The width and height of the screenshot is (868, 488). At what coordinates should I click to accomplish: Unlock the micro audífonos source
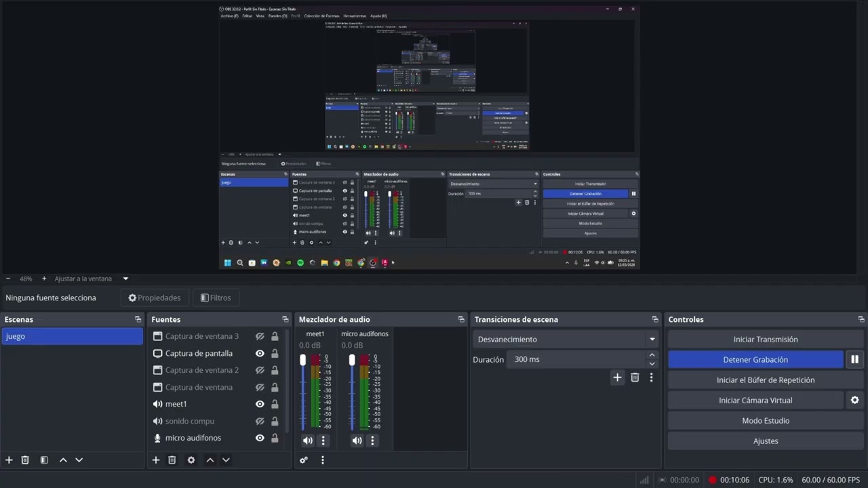coord(275,438)
